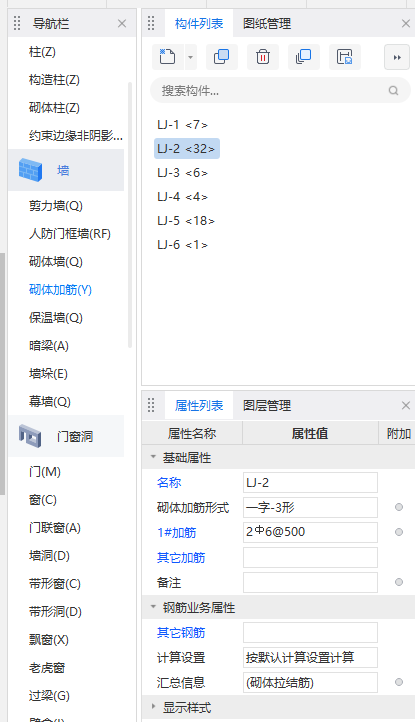Select the 门窗洞 category icon

(30, 436)
